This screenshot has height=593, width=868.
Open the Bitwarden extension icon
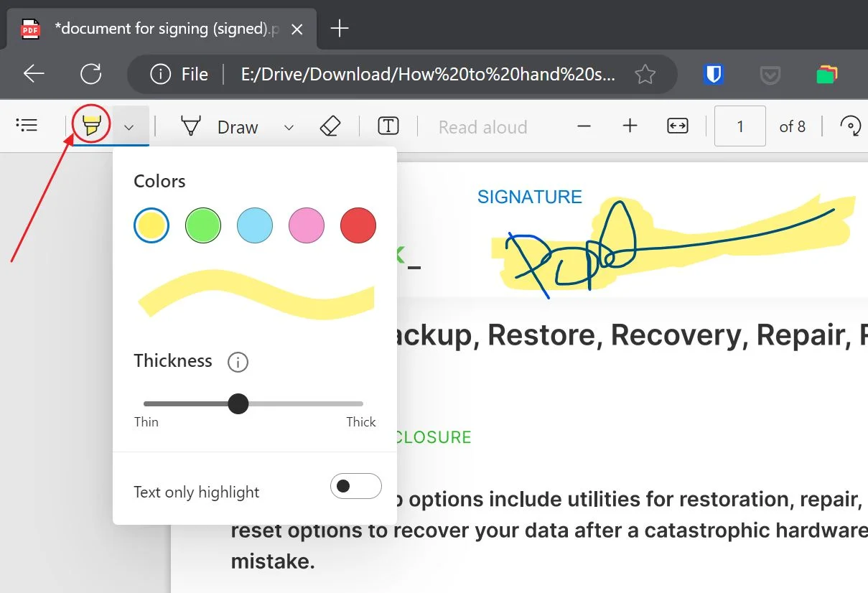pyautogui.click(x=714, y=74)
